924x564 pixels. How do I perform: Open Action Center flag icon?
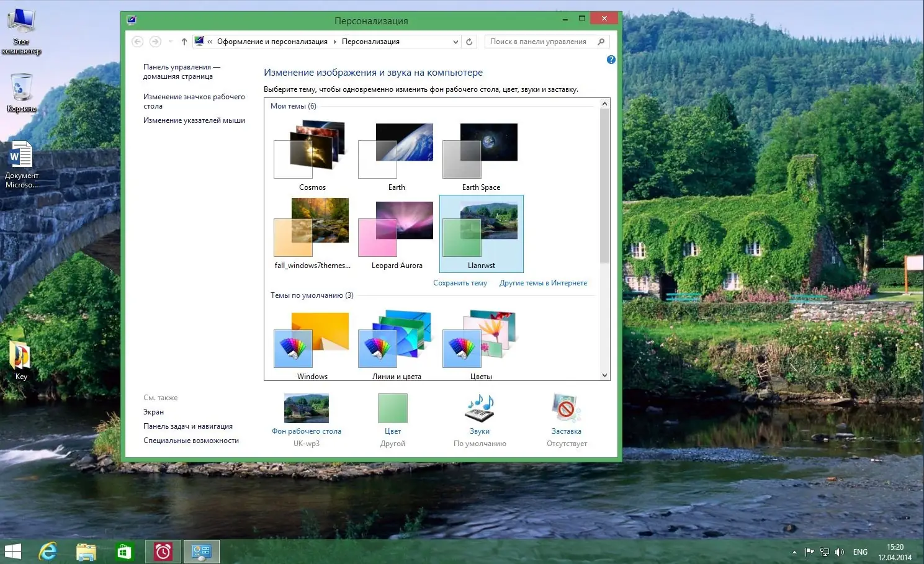809,552
